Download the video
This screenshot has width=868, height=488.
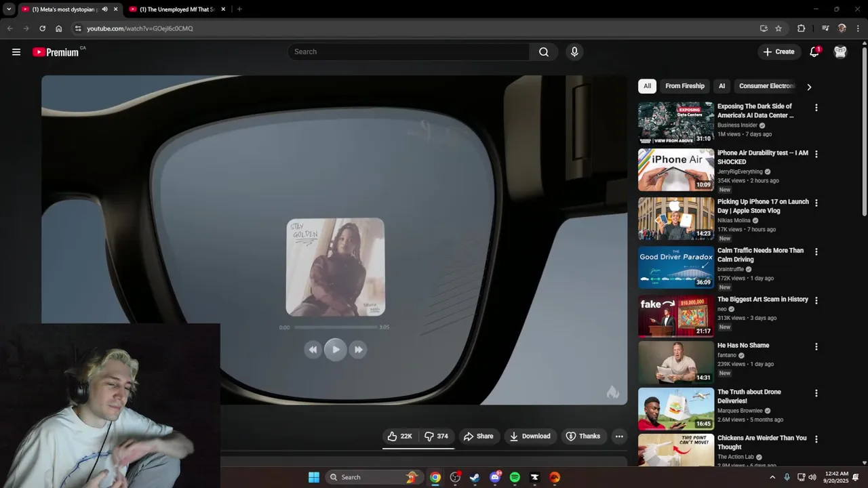point(530,436)
